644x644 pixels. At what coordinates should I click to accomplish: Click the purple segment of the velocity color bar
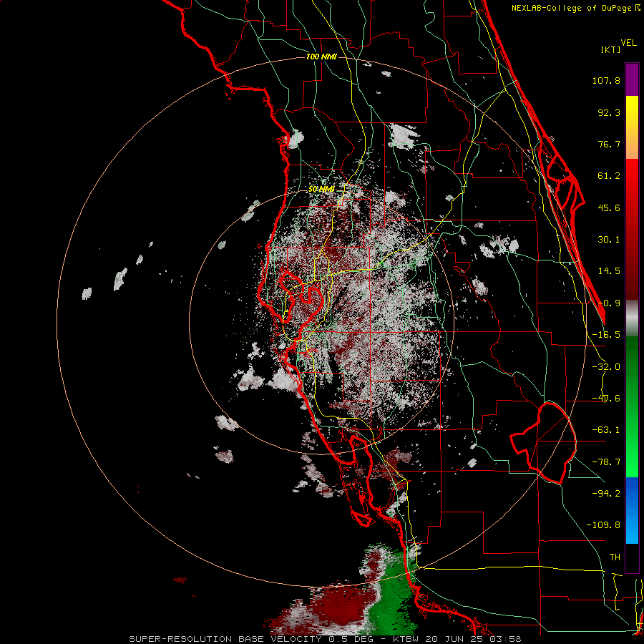click(632, 79)
